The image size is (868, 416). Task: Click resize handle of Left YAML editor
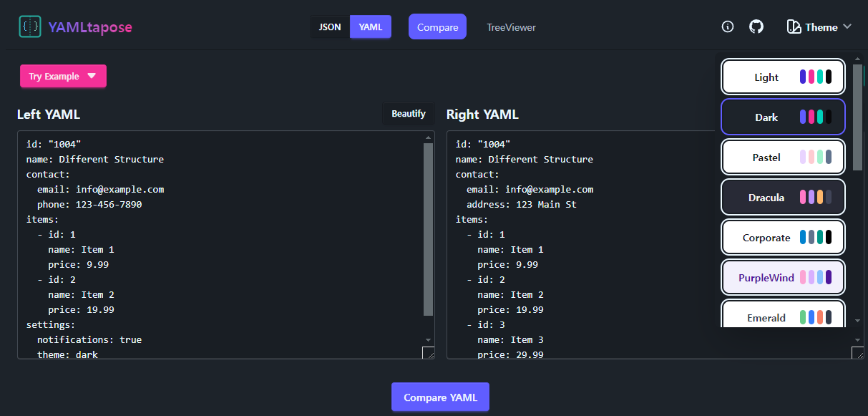(x=428, y=352)
